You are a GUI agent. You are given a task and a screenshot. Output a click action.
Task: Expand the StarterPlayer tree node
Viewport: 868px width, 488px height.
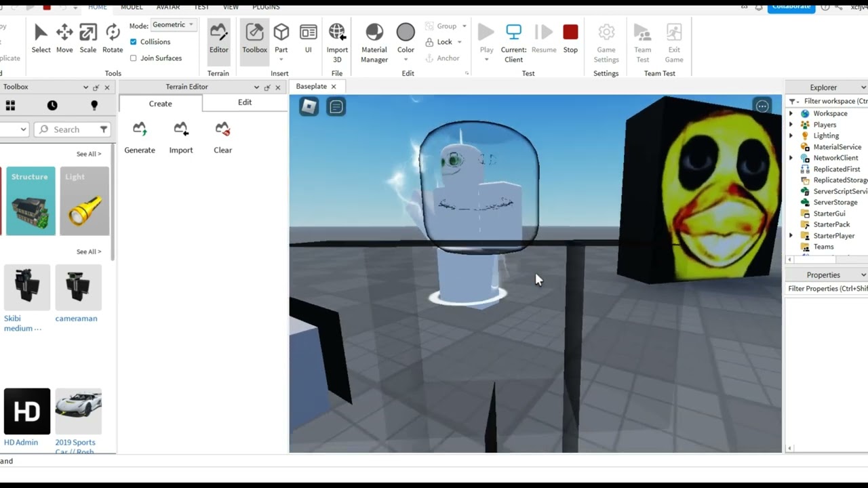pos(791,236)
